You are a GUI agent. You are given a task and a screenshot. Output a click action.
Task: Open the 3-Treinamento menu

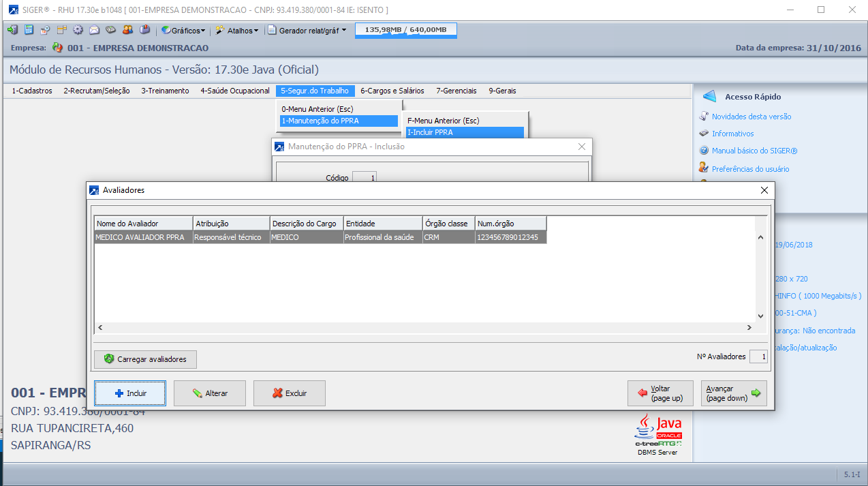coord(166,91)
